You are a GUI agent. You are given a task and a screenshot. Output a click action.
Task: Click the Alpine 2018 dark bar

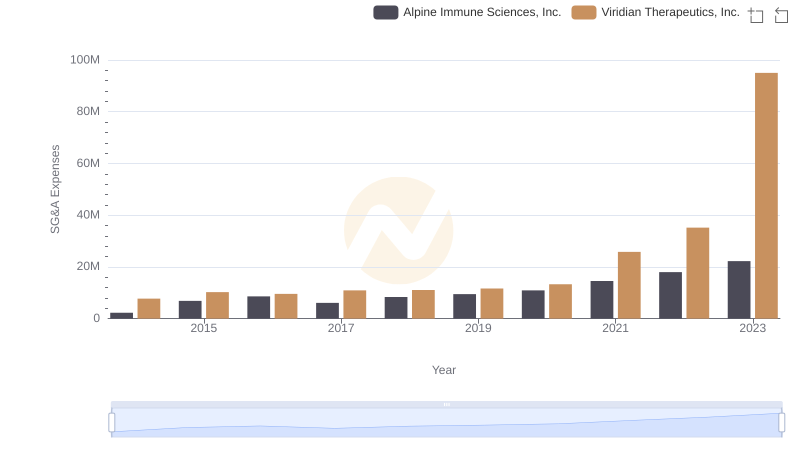click(x=396, y=308)
